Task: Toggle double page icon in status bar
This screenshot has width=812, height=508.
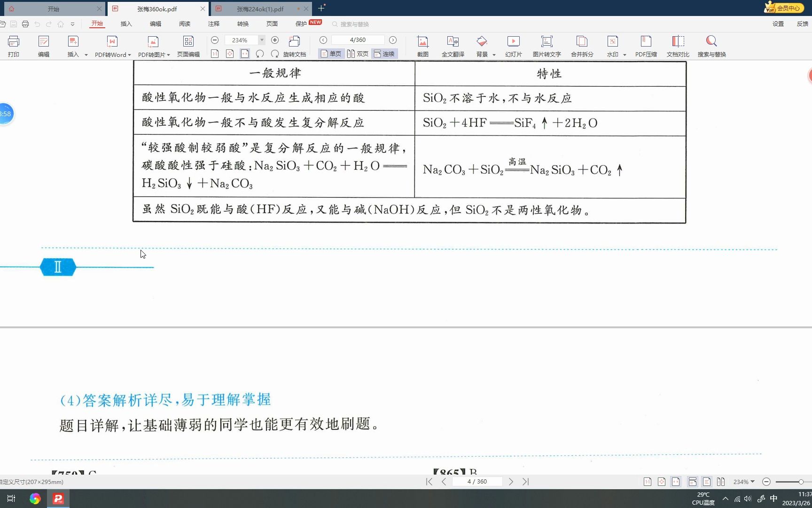Action: [x=721, y=482]
